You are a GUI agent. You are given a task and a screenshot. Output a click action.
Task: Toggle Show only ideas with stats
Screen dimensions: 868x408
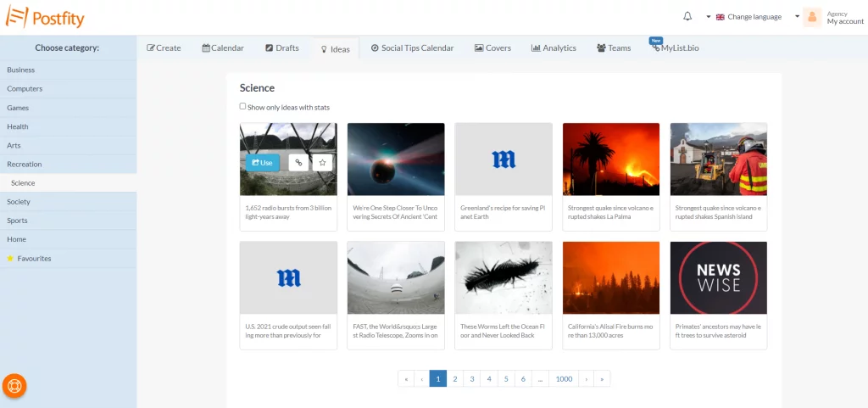pyautogui.click(x=242, y=106)
